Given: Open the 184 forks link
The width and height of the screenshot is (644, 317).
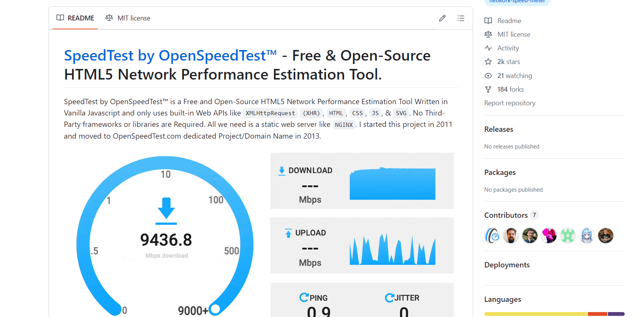Looking at the screenshot, I should point(511,89).
